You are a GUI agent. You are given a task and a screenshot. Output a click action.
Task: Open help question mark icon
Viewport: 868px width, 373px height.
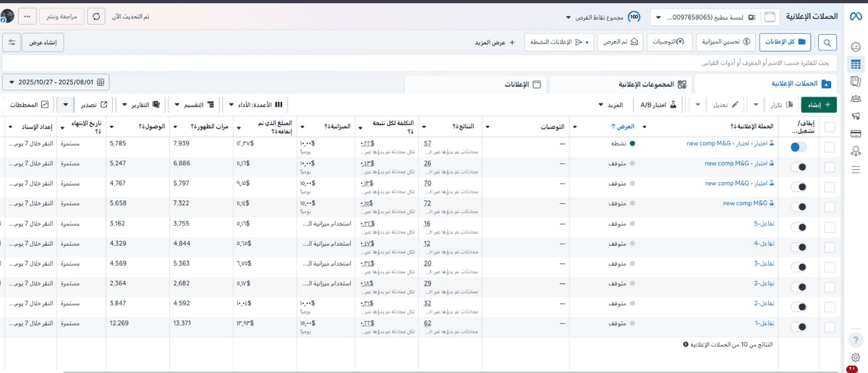point(856,340)
